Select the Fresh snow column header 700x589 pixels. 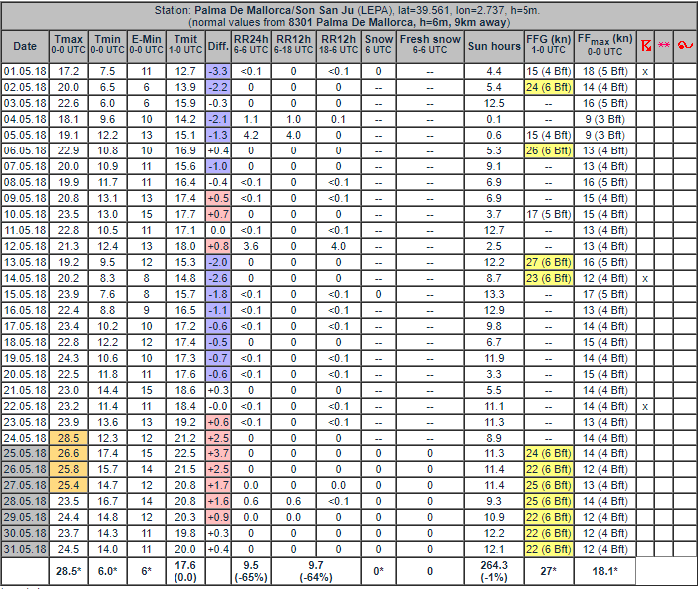pos(429,46)
